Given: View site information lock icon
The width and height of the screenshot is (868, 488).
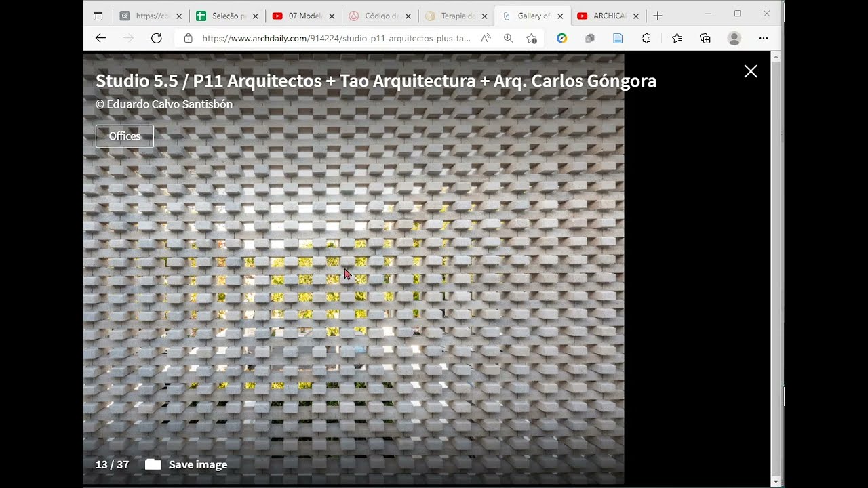Looking at the screenshot, I should click(189, 39).
